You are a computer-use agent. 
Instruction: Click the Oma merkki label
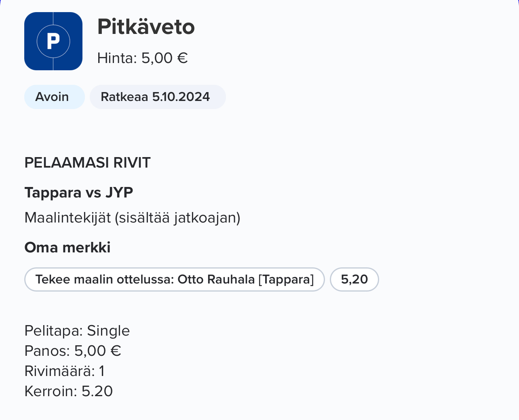tap(68, 247)
